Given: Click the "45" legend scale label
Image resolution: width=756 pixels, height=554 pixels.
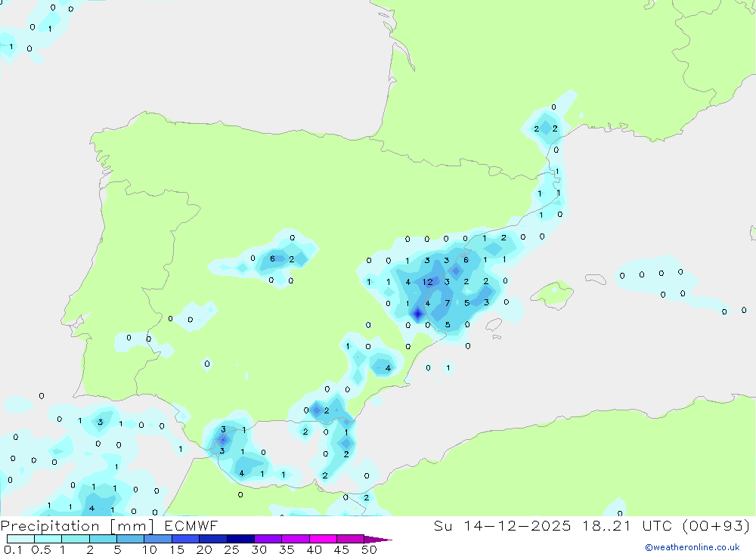Looking at the screenshot, I should [342, 549].
